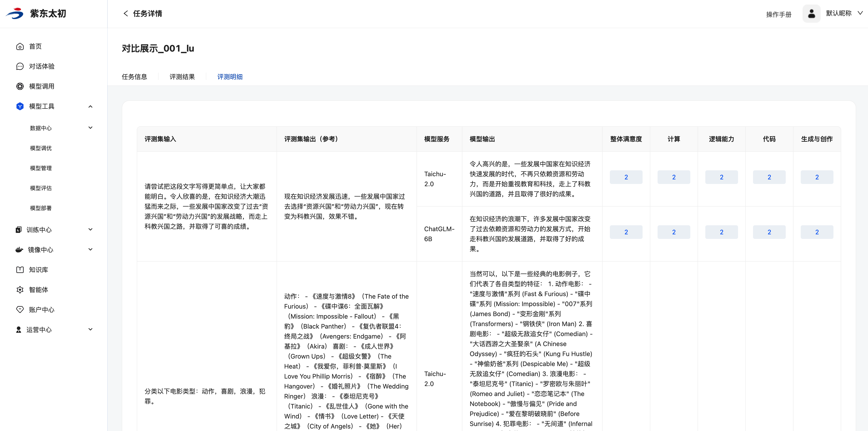Click Taichu-2.0 first-row 逻辑能力 score 2
This screenshot has width=868, height=431.
721,177
